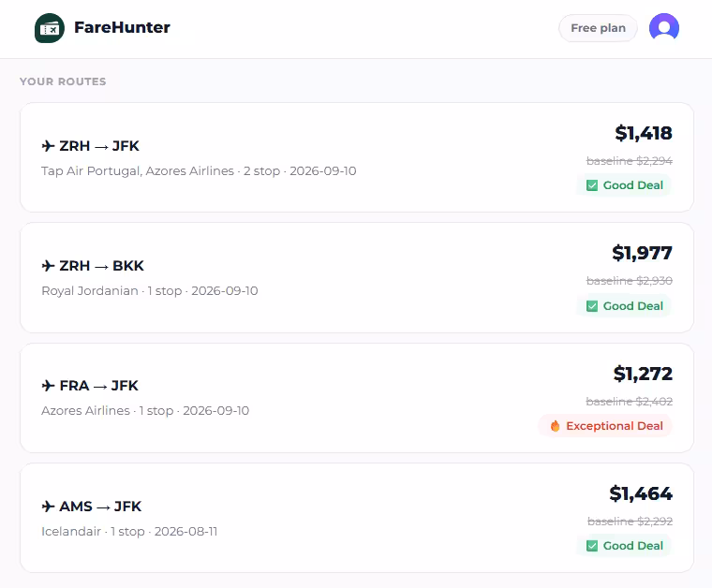
Task: Click green check icon on ZRH → BKK deal
Action: tap(592, 306)
